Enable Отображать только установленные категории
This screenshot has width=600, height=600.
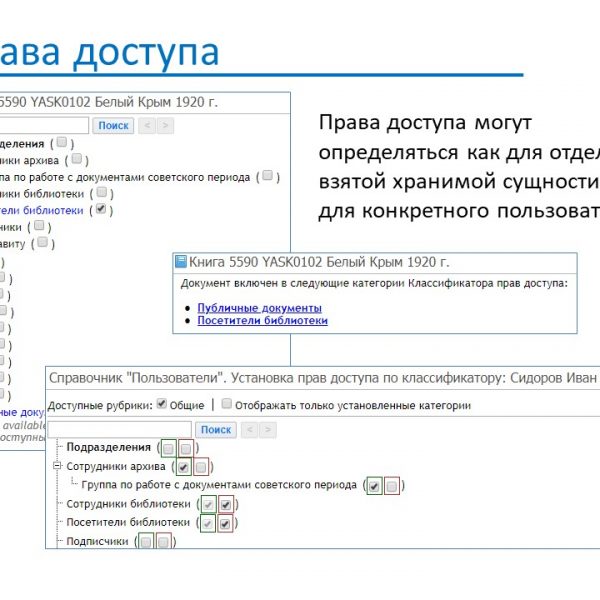[227, 405]
